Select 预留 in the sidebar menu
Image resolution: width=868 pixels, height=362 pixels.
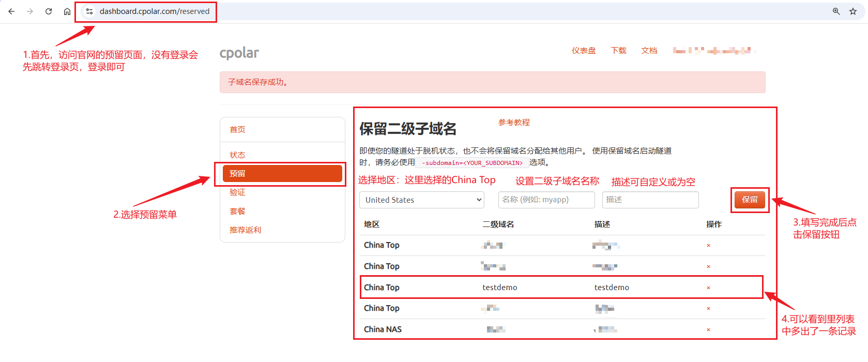coord(282,174)
